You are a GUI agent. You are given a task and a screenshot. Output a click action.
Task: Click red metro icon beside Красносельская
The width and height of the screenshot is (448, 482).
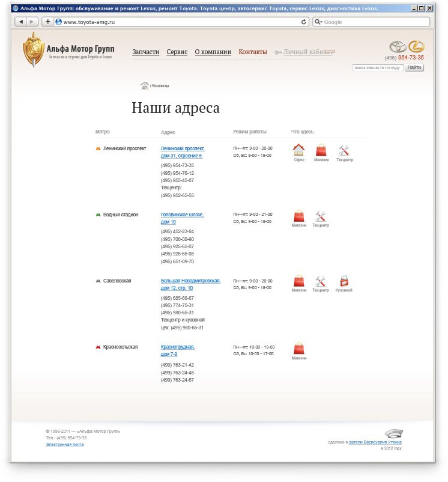(98, 347)
